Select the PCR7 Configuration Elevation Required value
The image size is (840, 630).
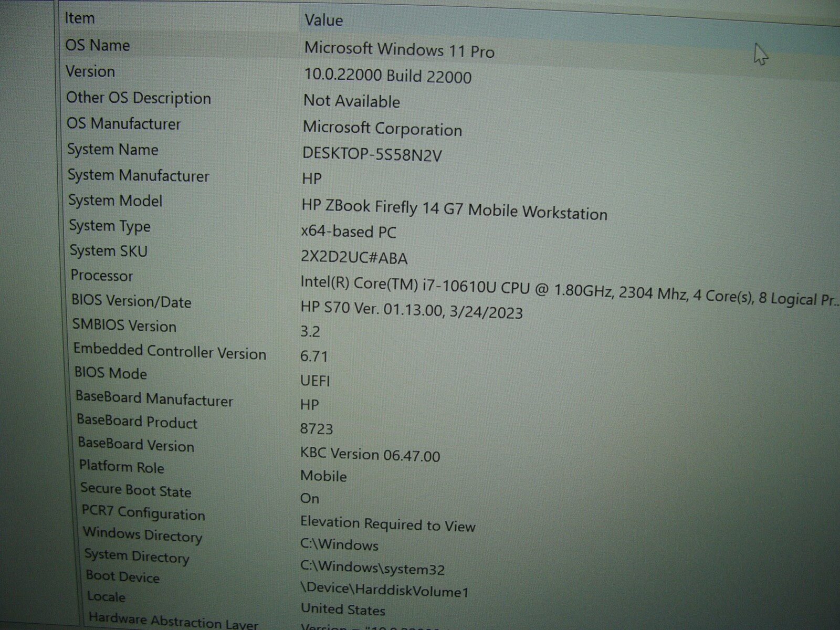387,524
